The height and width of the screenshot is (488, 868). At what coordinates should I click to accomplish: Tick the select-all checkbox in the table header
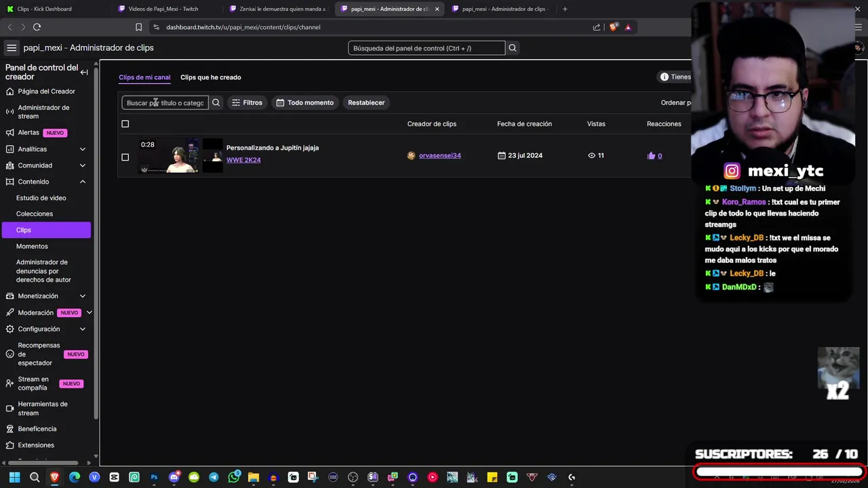[125, 124]
